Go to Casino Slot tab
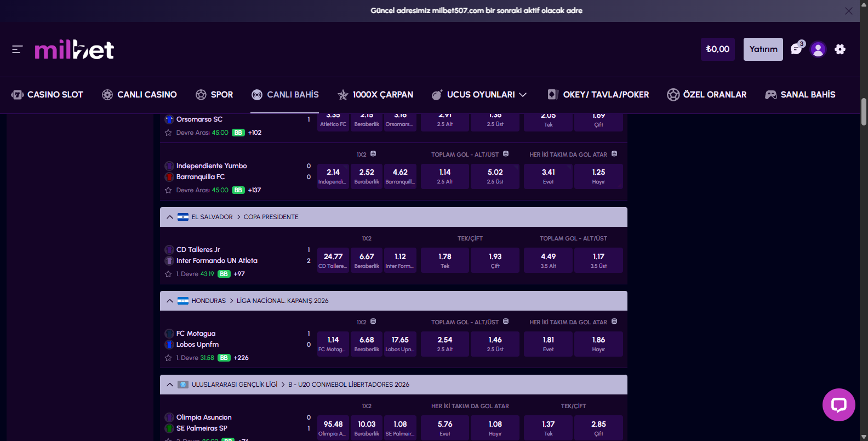This screenshot has height=441, width=868. click(47, 95)
